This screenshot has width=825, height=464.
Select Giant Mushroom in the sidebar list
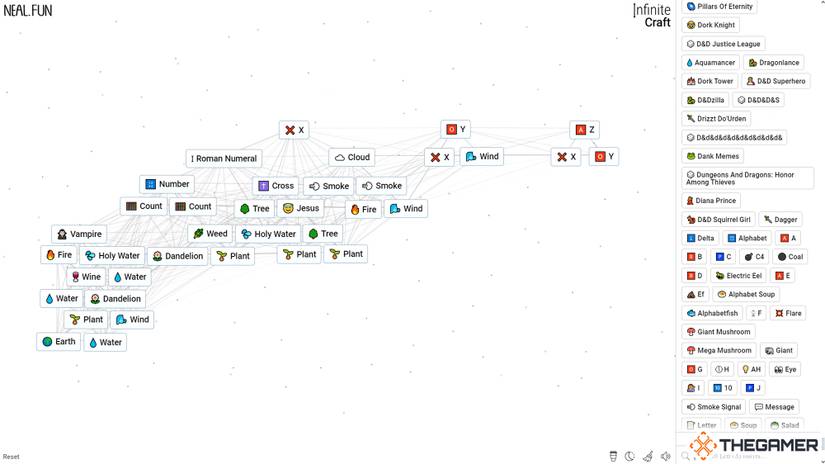point(718,332)
